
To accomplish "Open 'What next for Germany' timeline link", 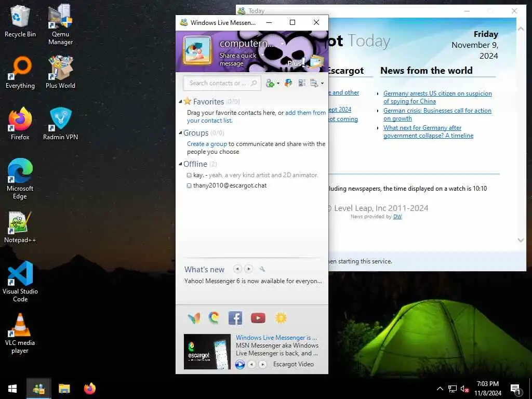I will point(428,131).
